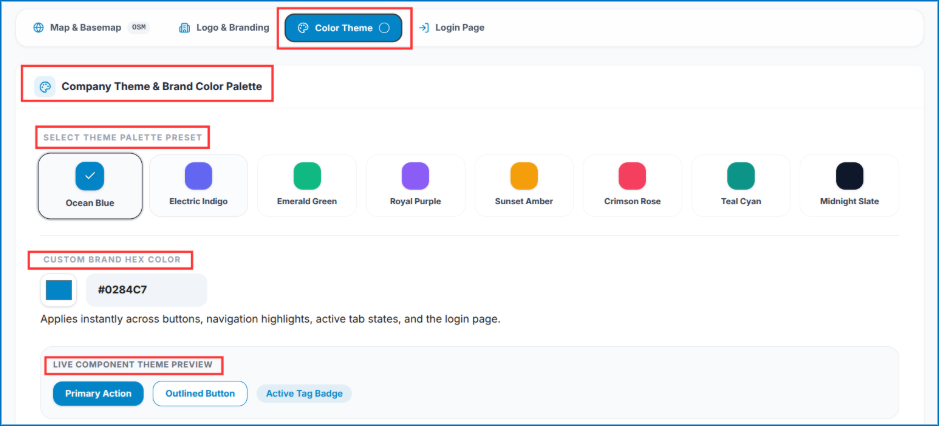Click the OSM badge on Map & Basemap
Viewport: 939px width, 426px height.
139,28
